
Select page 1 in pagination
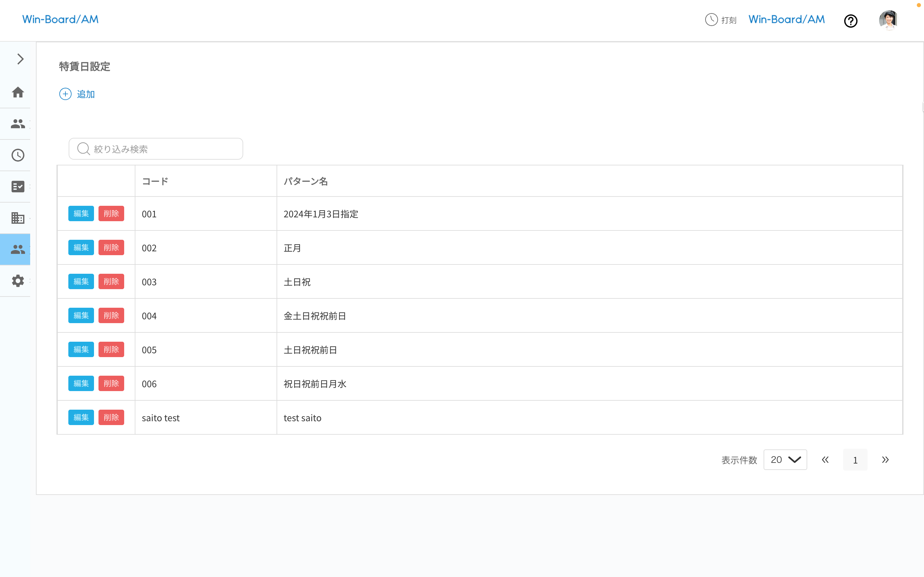coord(855,460)
